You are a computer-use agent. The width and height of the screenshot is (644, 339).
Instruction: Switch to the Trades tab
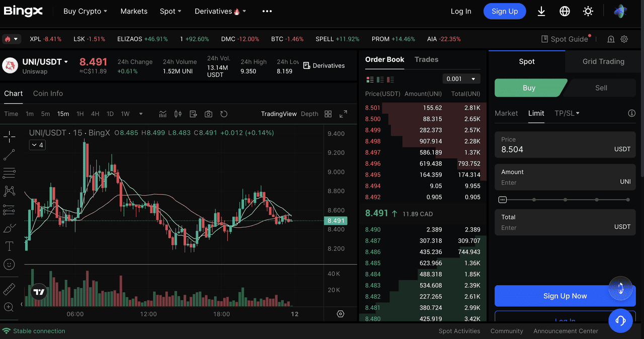pyautogui.click(x=426, y=59)
